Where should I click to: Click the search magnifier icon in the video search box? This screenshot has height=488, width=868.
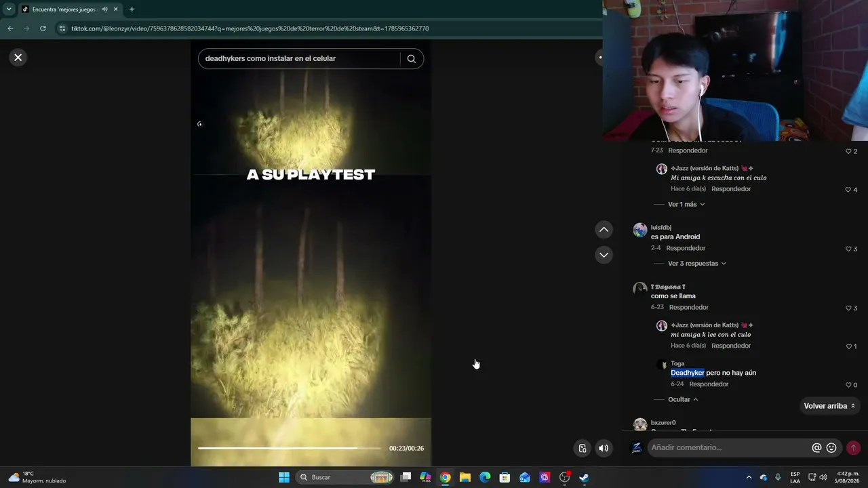coord(411,58)
